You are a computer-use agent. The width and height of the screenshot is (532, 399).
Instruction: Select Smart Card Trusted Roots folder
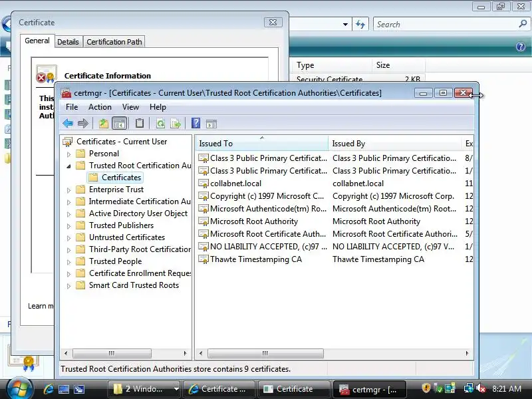point(134,285)
